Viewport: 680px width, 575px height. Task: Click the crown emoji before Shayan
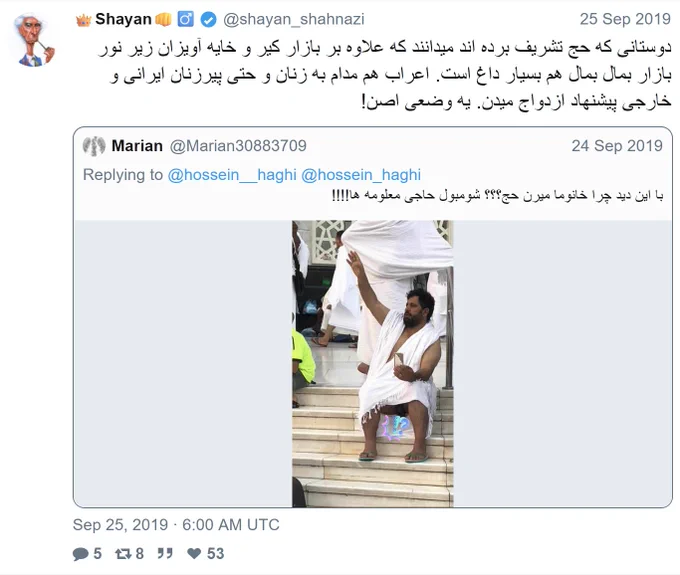(x=84, y=20)
